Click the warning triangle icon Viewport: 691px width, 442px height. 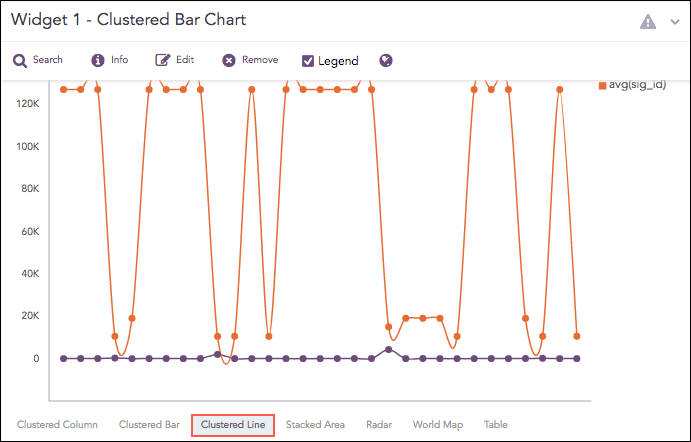point(648,21)
